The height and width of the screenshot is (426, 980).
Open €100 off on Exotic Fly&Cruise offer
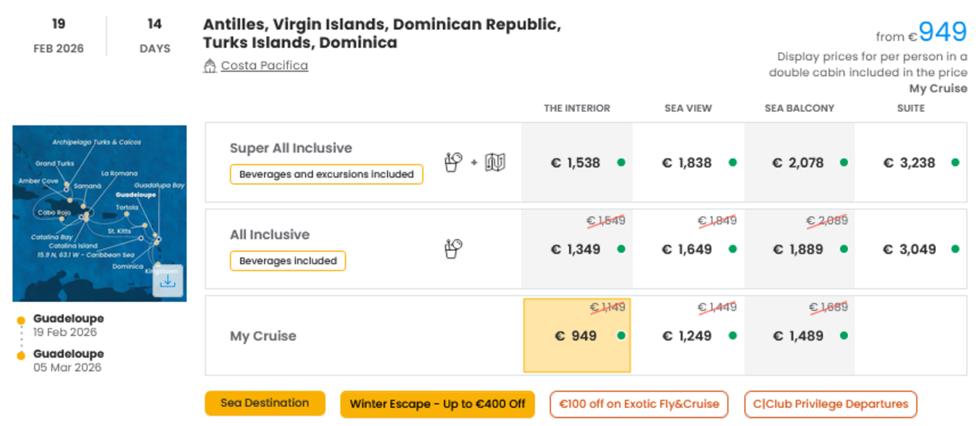639,404
